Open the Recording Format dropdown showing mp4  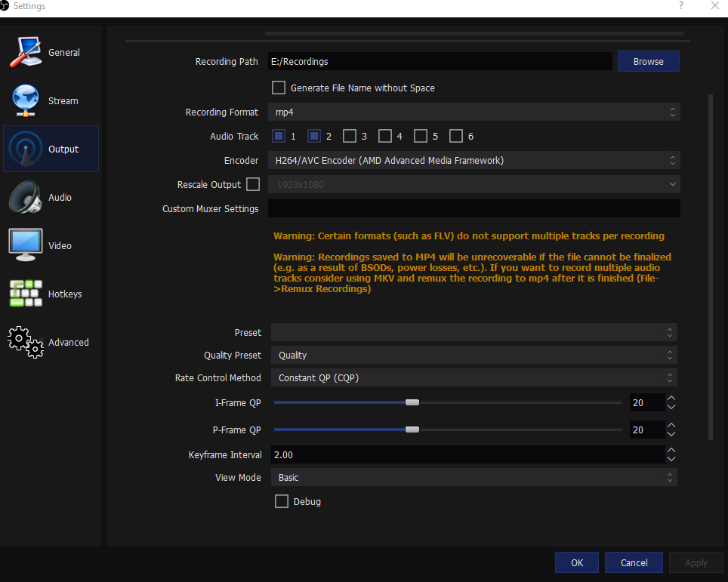pyautogui.click(x=474, y=112)
